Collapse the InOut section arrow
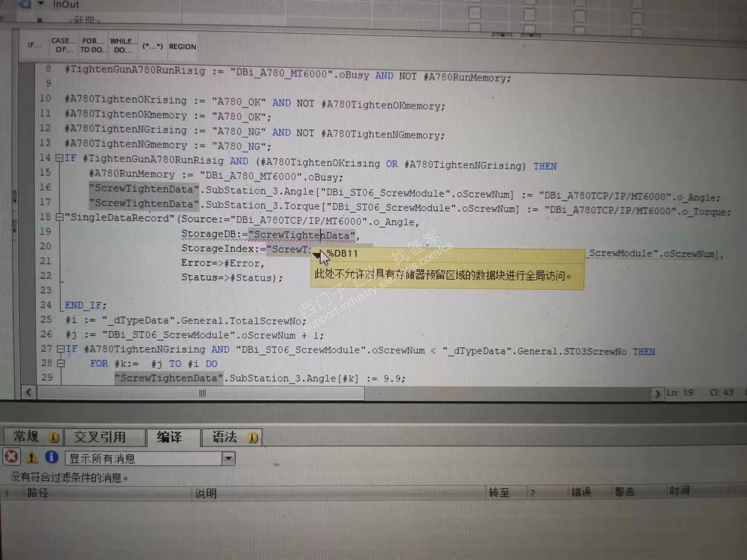This screenshot has height=560, width=747. (41, 4)
